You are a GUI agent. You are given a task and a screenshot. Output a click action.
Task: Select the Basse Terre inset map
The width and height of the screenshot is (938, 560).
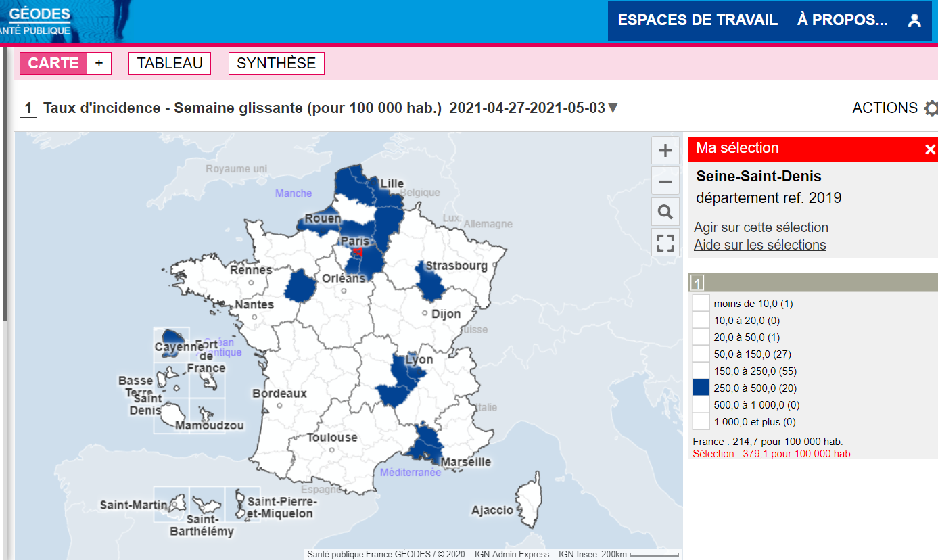pos(171,380)
